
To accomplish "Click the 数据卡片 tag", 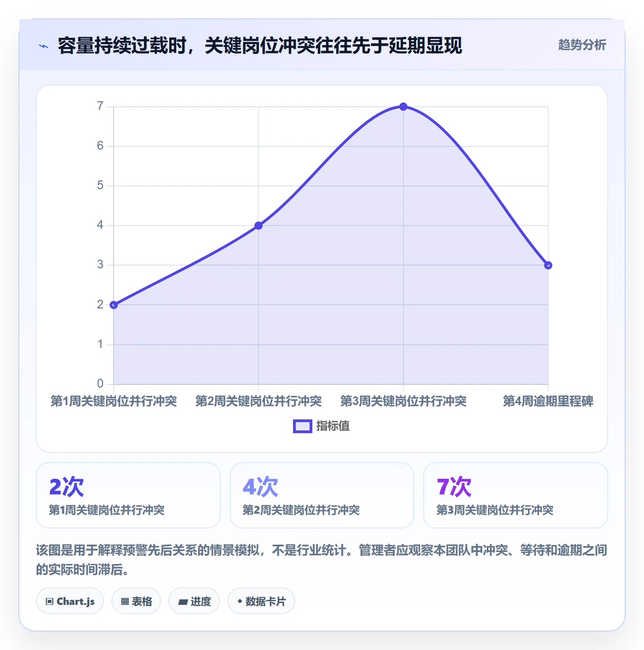I will [261, 601].
